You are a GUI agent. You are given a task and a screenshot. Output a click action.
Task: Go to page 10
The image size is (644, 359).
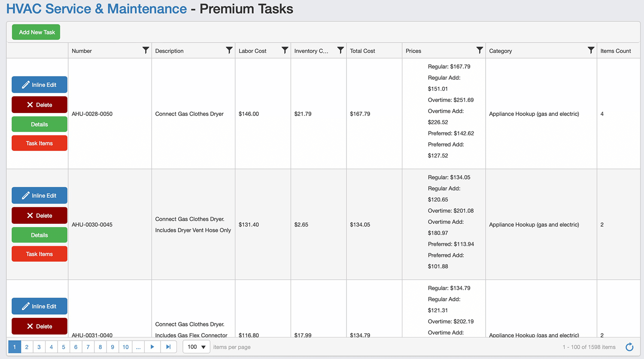125,347
